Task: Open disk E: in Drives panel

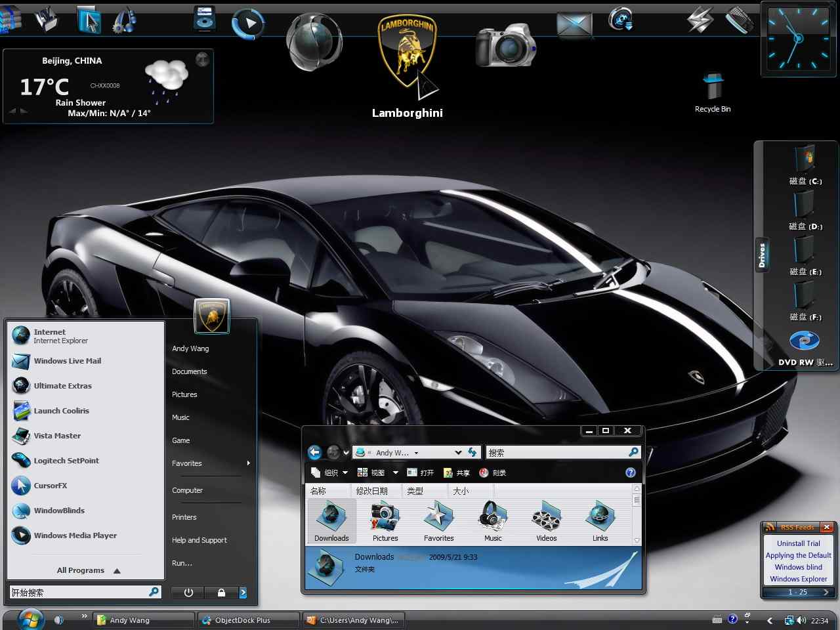Action: tap(805, 256)
